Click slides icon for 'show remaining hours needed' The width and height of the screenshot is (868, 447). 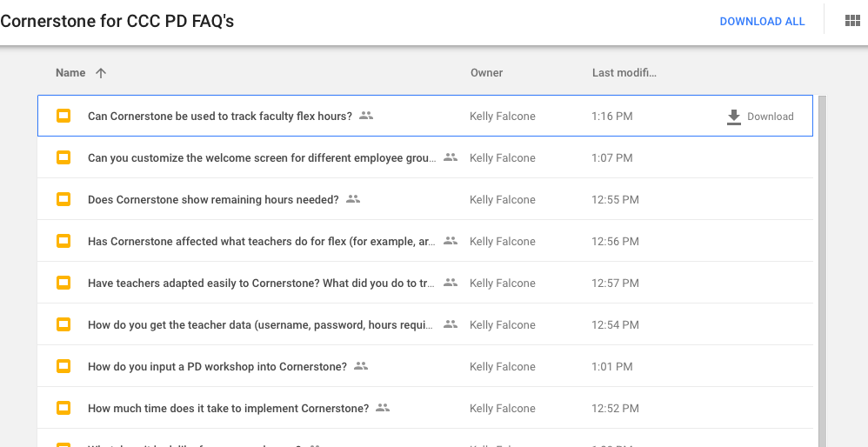pos(63,199)
